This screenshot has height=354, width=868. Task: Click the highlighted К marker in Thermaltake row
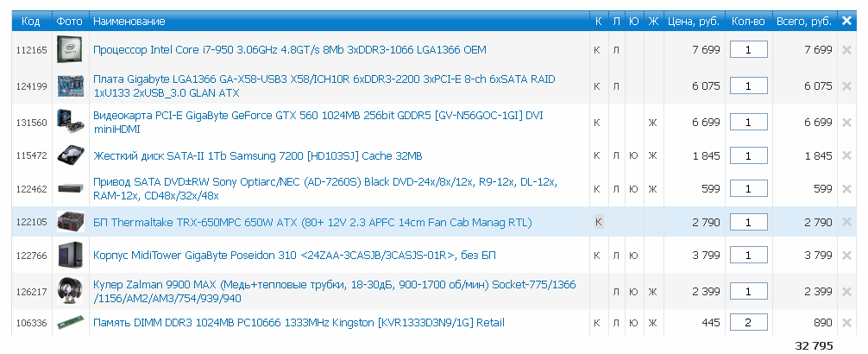click(x=599, y=222)
